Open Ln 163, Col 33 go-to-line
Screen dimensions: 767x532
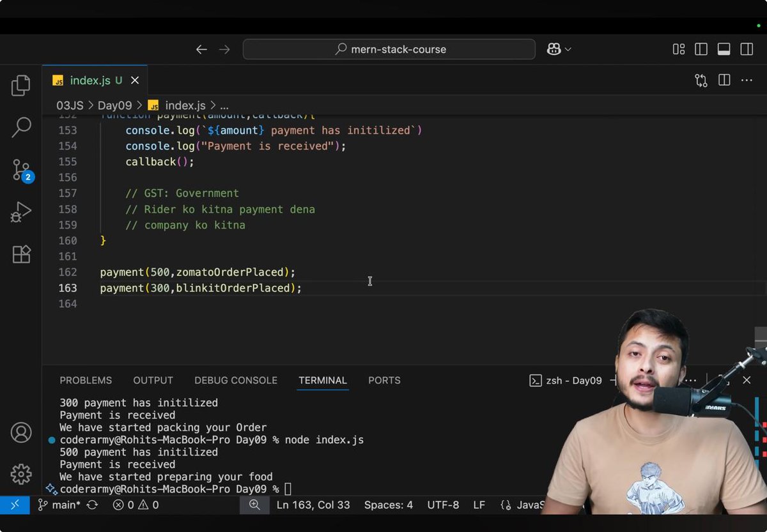pos(313,505)
